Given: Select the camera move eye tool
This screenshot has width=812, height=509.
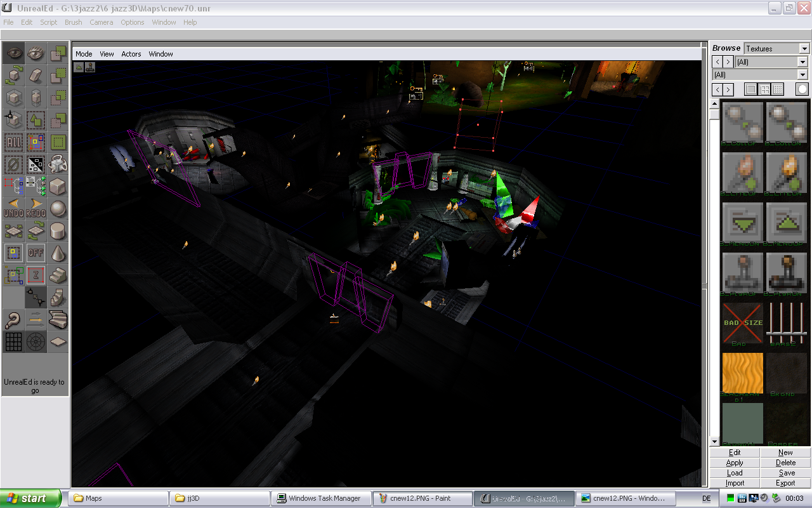Looking at the screenshot, I should (14, 53).
